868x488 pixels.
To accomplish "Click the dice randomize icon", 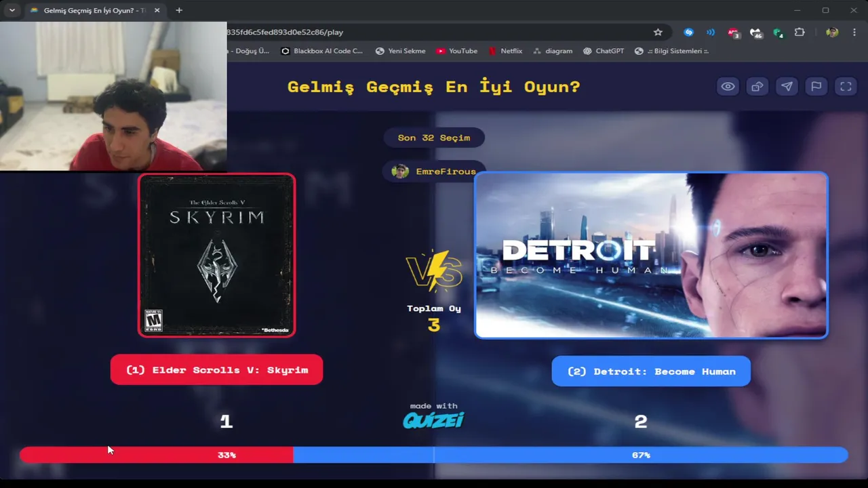I will click(757, 86).
